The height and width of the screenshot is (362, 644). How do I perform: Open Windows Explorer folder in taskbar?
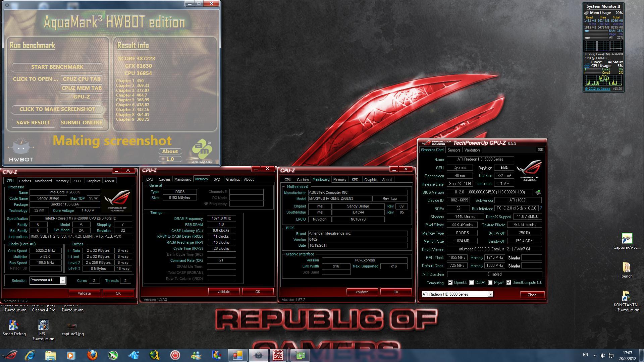(x=50, y=355)
